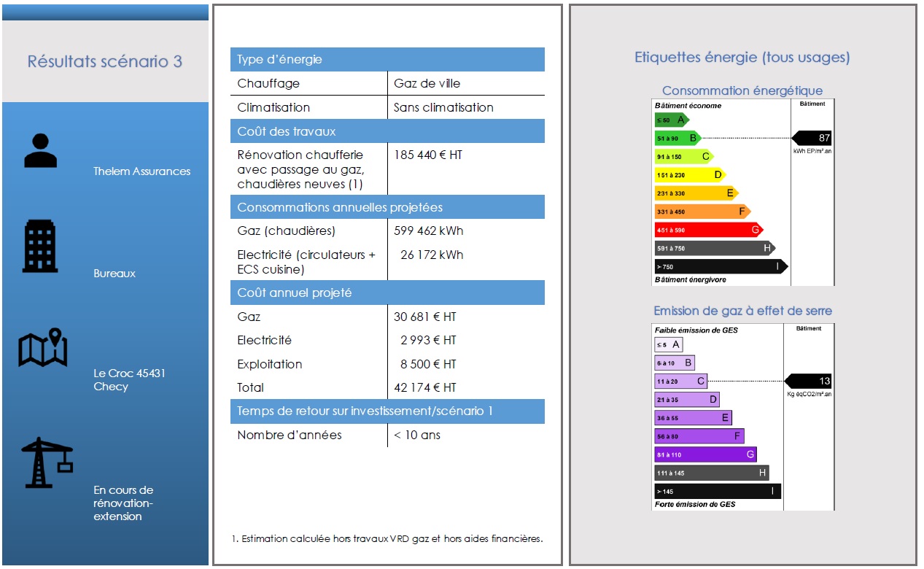Click GES class D bar '21 à 35'
The height and width of the screenshot is (569, 924).
click(x=687, y=399)
